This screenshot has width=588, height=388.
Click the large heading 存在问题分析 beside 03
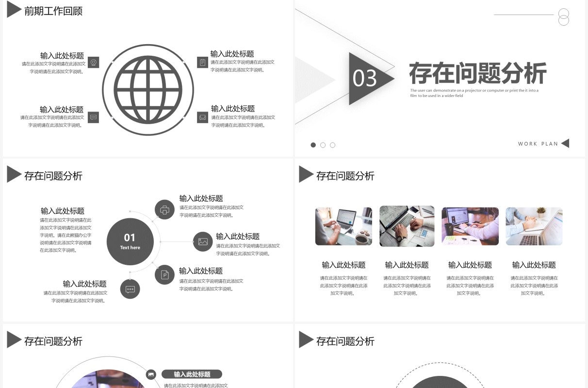click(x=478, y=73)
